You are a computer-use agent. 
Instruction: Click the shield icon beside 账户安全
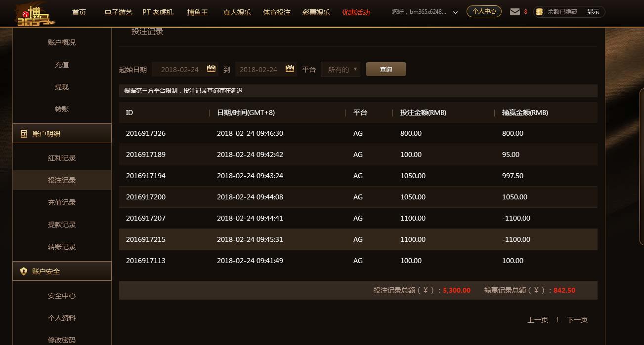pyautogui.click(x=23, y=271)
